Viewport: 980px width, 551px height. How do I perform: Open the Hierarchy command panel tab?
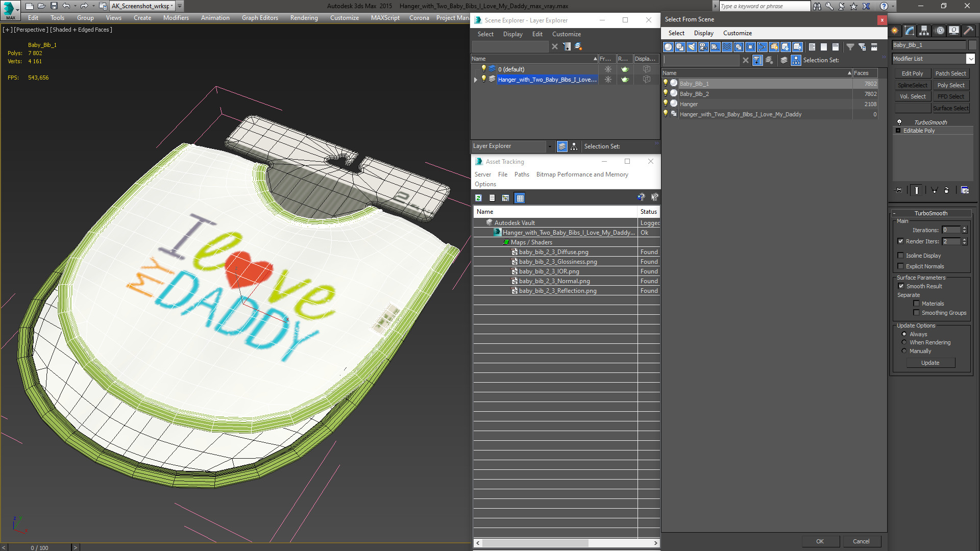coord(924,31)
